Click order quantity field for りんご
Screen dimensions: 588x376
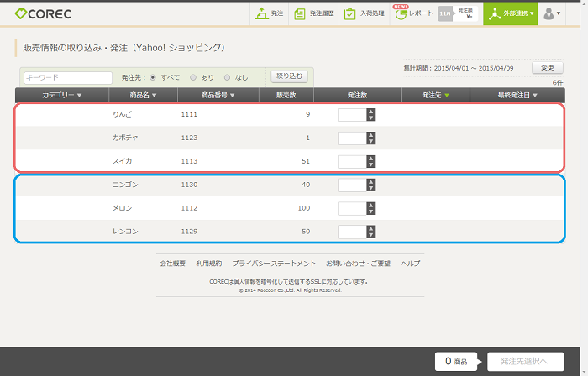pos(352,115)
